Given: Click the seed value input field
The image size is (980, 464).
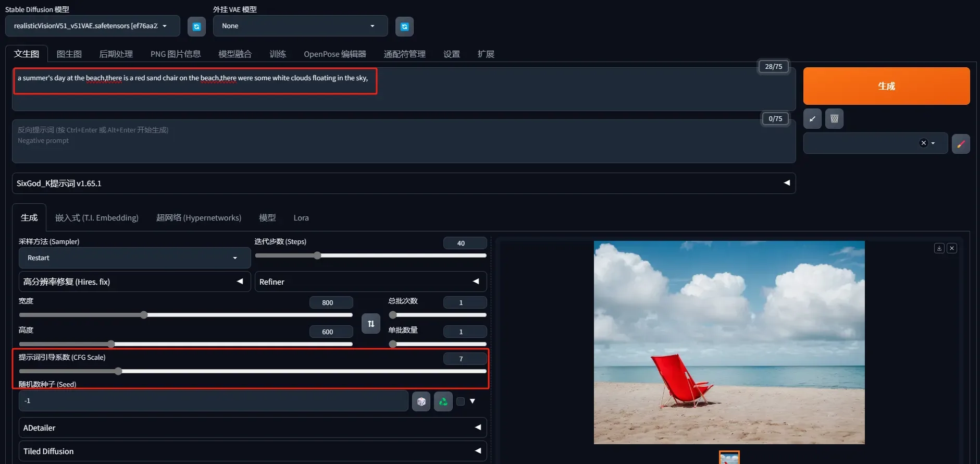Looking at the screenshot, I should pos(214,401).
